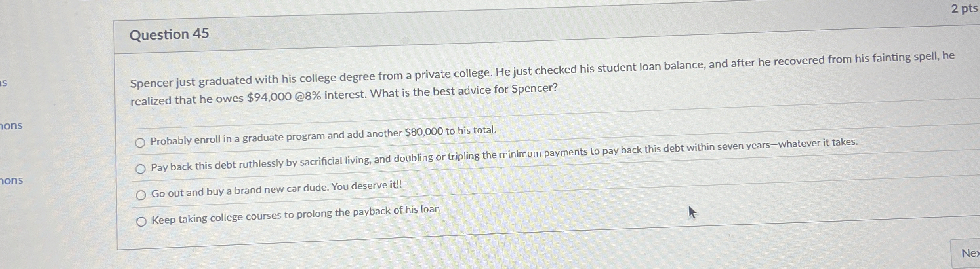Select the radio button for graduate program option
This screenshot has width=980, height=269.
pyautogui.click(x=140, y=142)
